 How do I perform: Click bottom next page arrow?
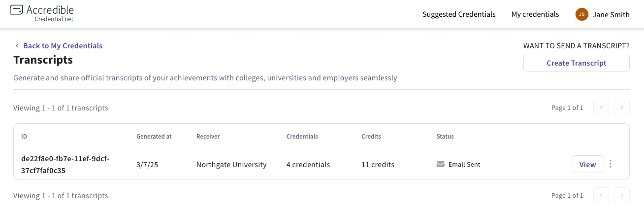click(x=622, y=195)
